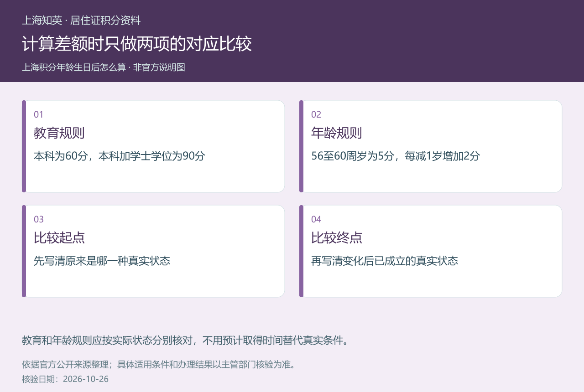Viewport: 584px width, 392px height.
Task: Click the 核验日期：2026-10-26 line
Action: coord(65,379)
